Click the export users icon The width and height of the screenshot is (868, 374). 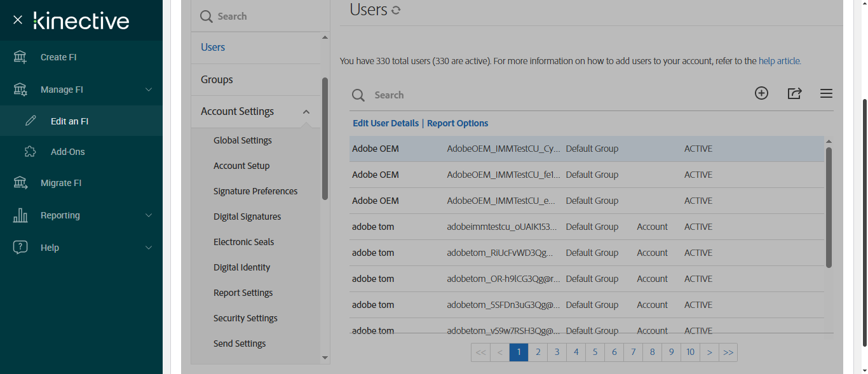pos(794,93)
